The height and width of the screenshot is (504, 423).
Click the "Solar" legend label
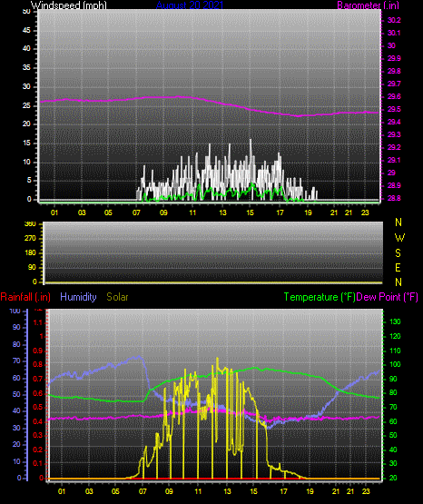117,297
